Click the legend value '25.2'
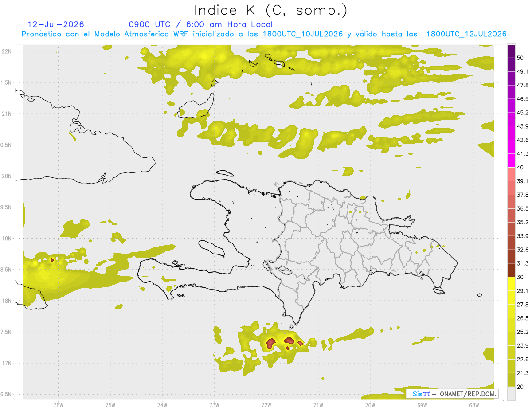Image resolution: width=532 pixels, height=411 pixels. click(523, 332)
